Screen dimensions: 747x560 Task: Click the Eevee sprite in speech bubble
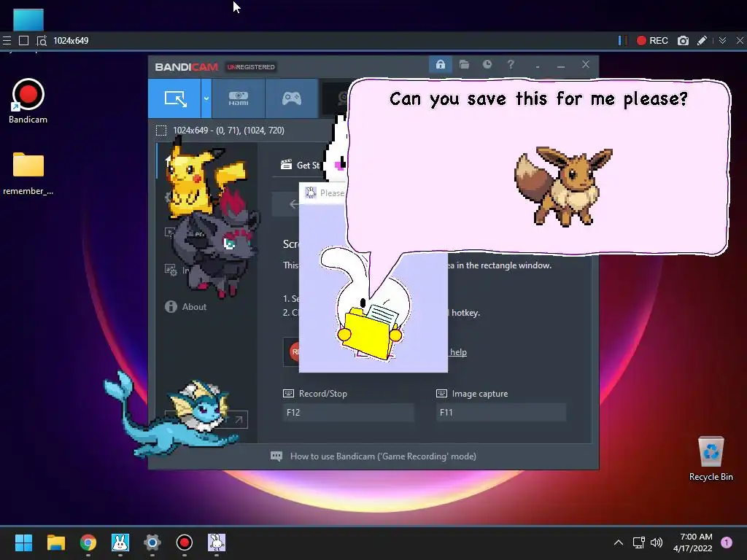pos(562,186)
